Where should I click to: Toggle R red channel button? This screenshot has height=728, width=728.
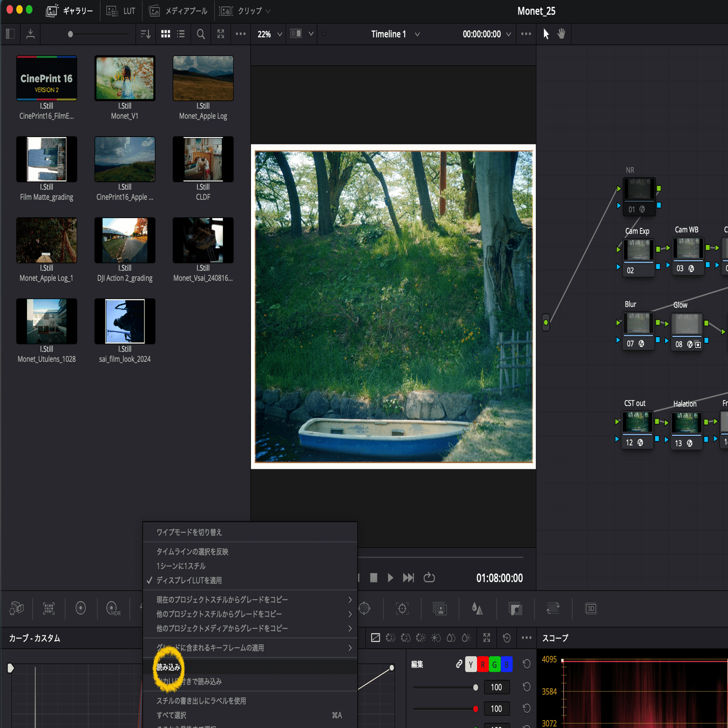tap(483, 664)
